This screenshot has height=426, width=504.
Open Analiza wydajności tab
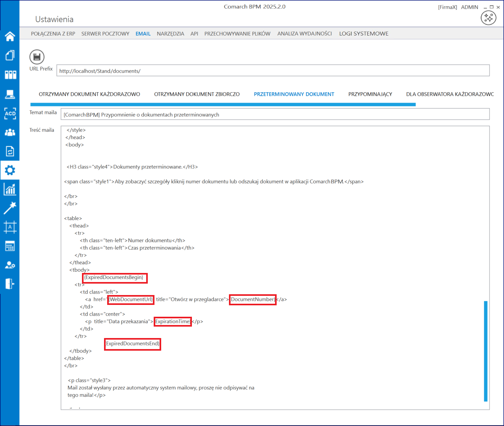pos(305,34)
